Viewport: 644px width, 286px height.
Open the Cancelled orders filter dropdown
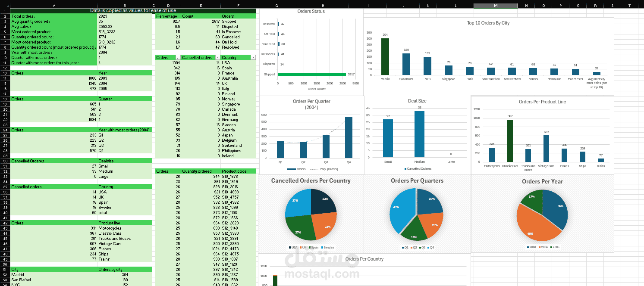[x=218, y=57]
